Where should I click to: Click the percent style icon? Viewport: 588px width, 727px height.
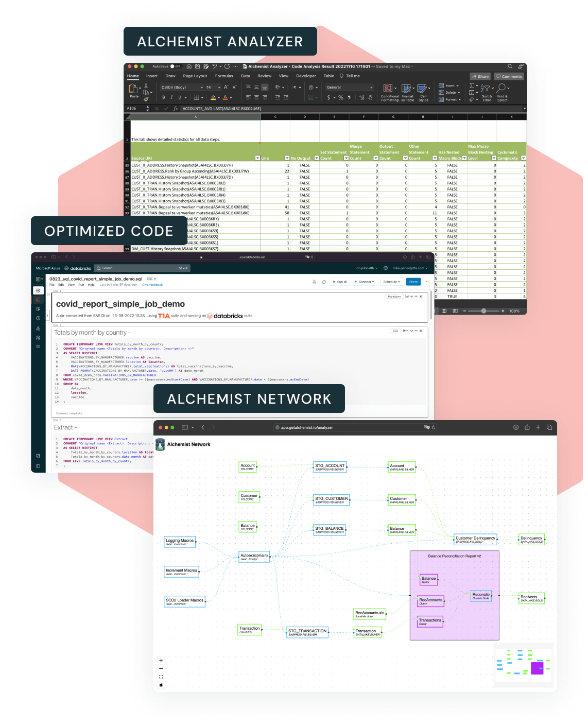click(x=340, y=97)
